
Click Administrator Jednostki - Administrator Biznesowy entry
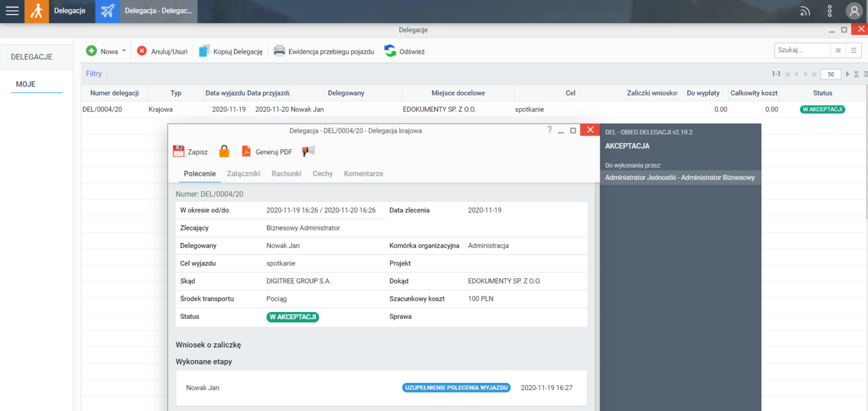pos(680,178)
